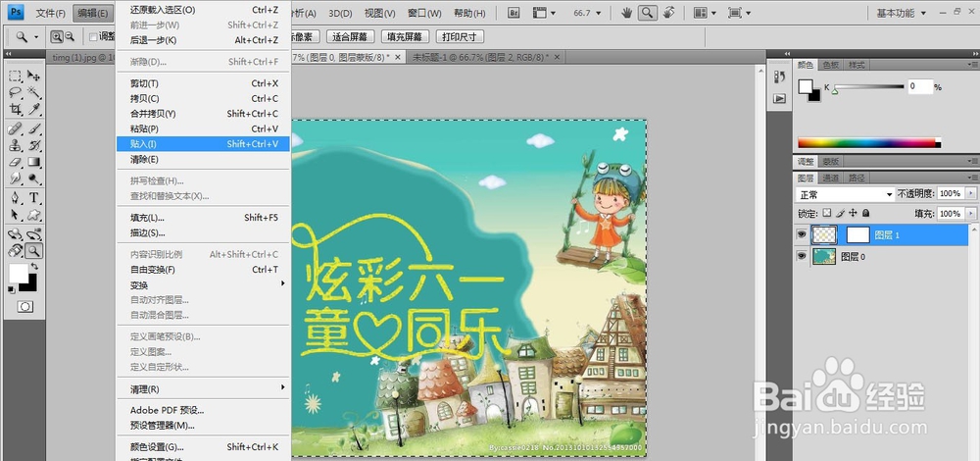The height and width of the screenshot is (461, 980).
Task: Toggle lock image pixels
Action: click(841, 213)
